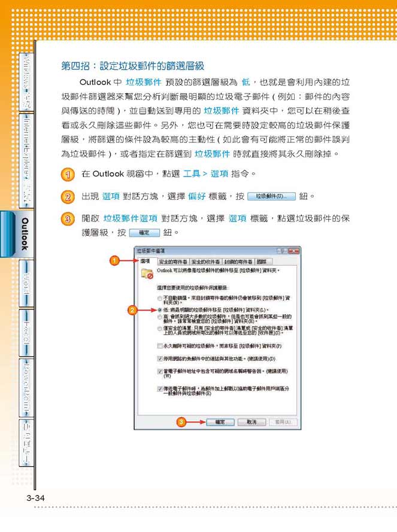Viewport: 397px width, 532px height.
Task: Click the 垃圾郵件(U)... button shown in step 2
Action: tap(271, 196)
